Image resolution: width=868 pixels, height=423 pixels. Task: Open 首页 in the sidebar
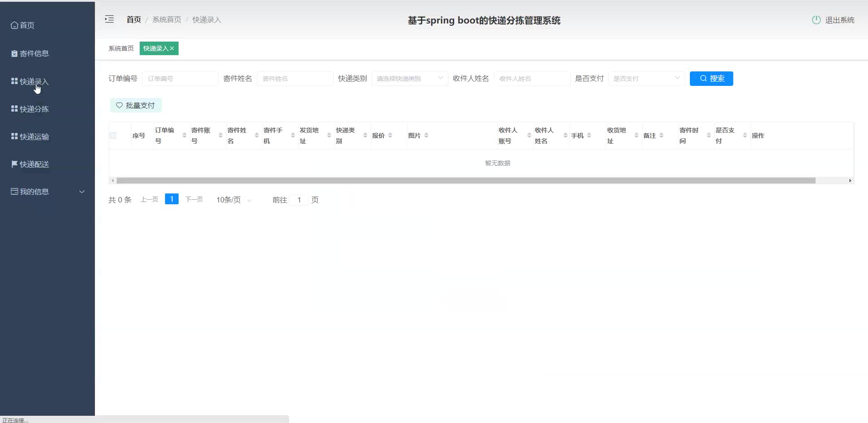47,25
